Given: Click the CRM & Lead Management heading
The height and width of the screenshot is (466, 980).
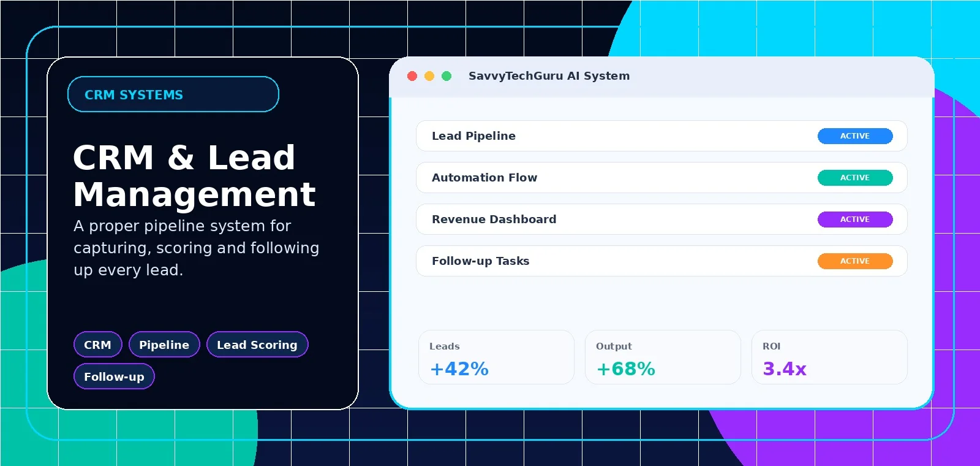Looking at the screenshot, I should point(195,176).
